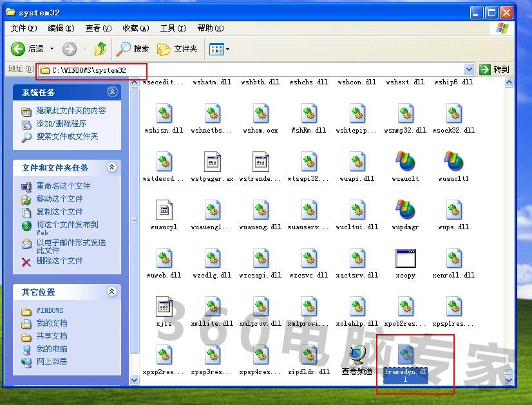Open the View (查看) menu
This screenshot has width=532, height=405.
point(99,28)
